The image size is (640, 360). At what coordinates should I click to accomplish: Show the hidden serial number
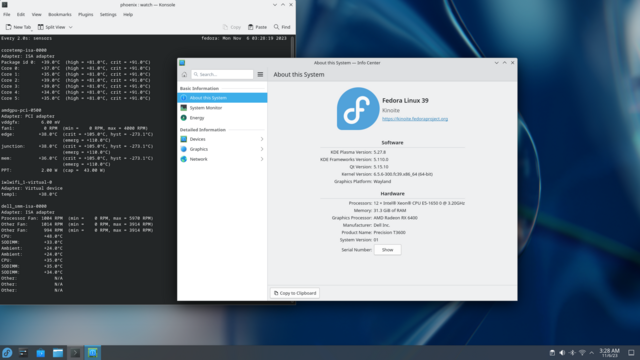(x=387, y=249)
